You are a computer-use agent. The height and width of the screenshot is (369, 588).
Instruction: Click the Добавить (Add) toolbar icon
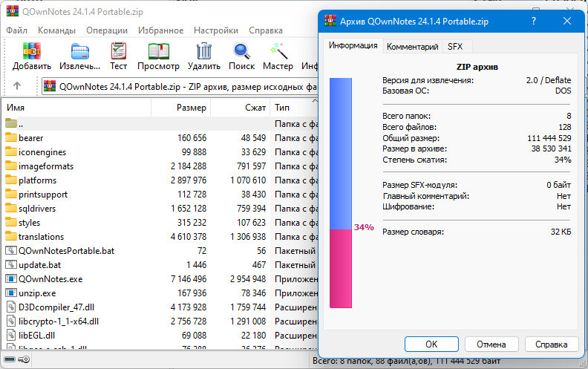tap(31, 51)
